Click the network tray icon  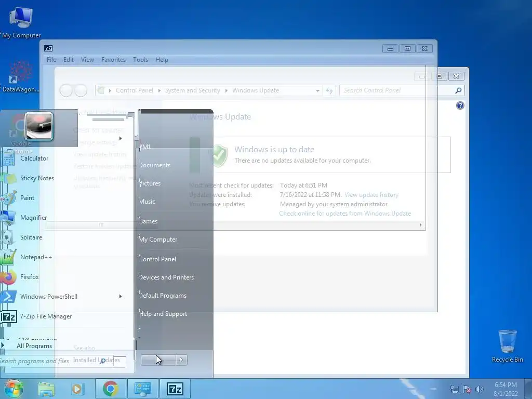point(454,389)
